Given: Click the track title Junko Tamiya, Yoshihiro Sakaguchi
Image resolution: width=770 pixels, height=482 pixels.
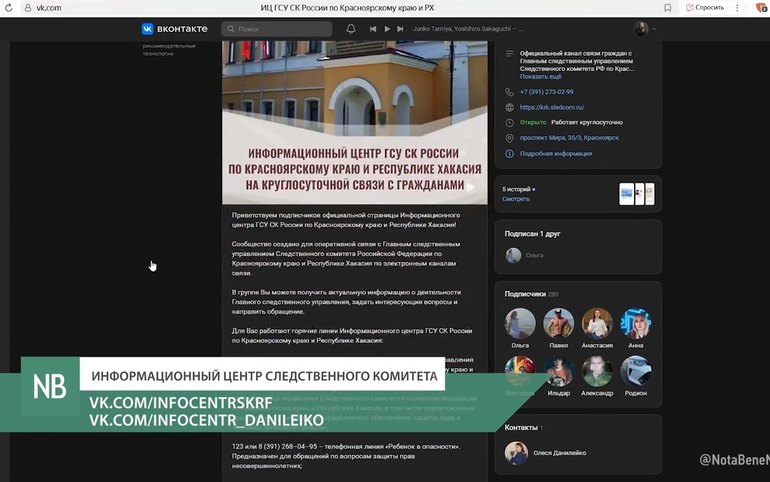Looking at the screenshot, I should tap(468, 29).
